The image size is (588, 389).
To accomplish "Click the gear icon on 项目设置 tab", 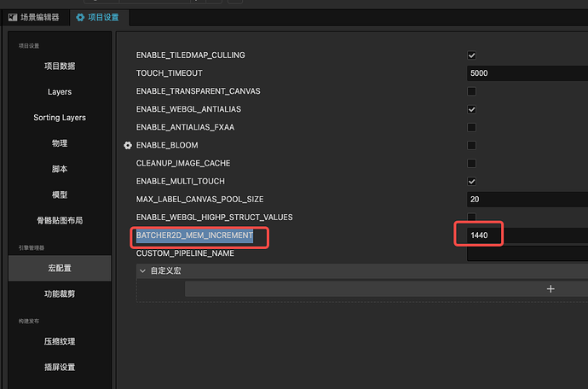I will (x=80, y=17).
